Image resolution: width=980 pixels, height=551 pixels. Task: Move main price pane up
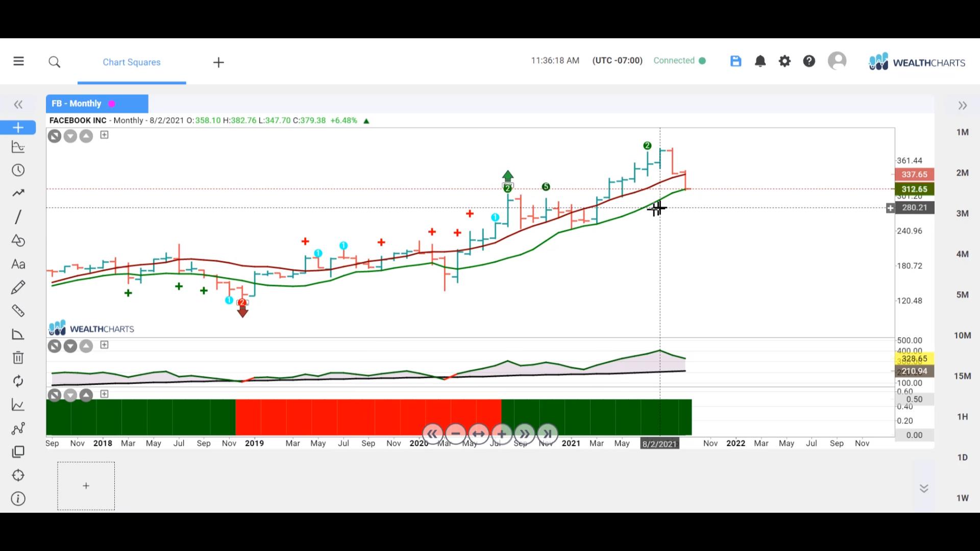click(86, 136)
